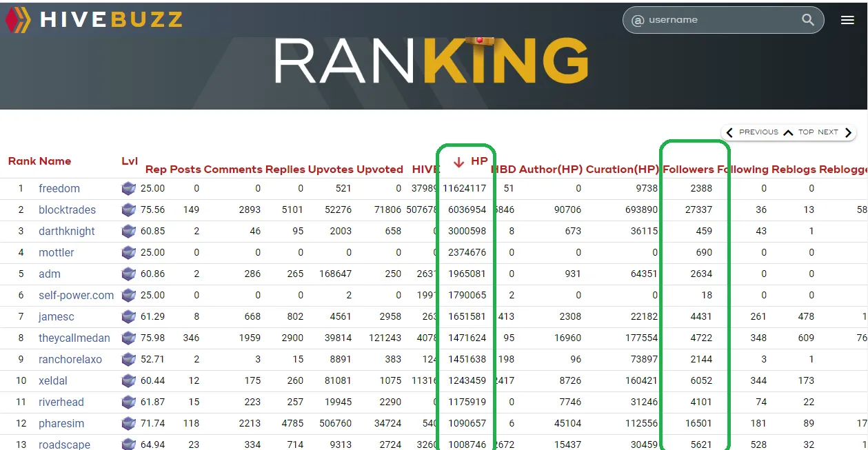Click HP value 11624117
This screenshot has height=450, width=868.
pos(465,188)
